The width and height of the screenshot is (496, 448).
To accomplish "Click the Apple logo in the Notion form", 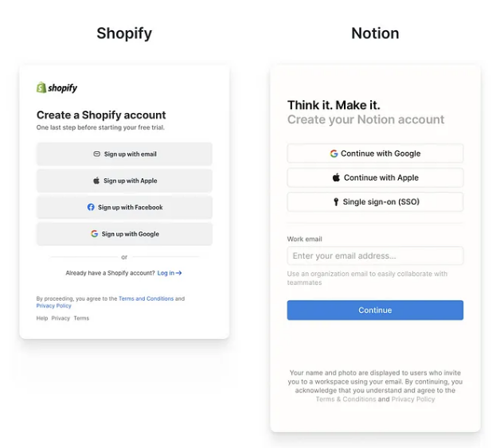I will (336, 177).
